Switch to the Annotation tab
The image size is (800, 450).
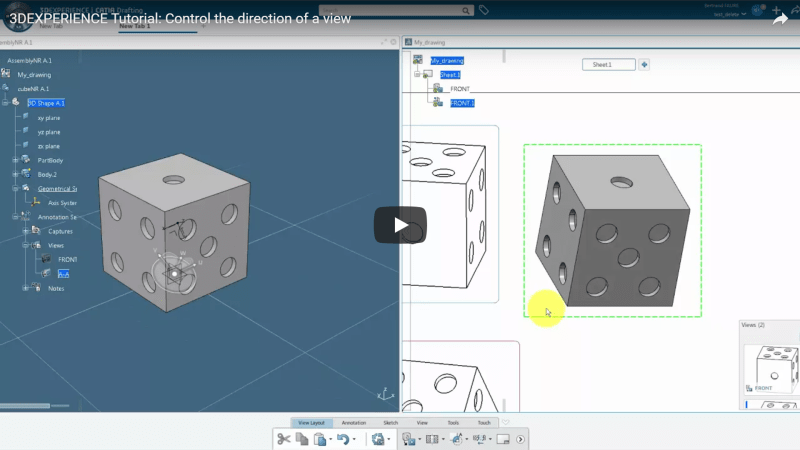pos(354,423)
